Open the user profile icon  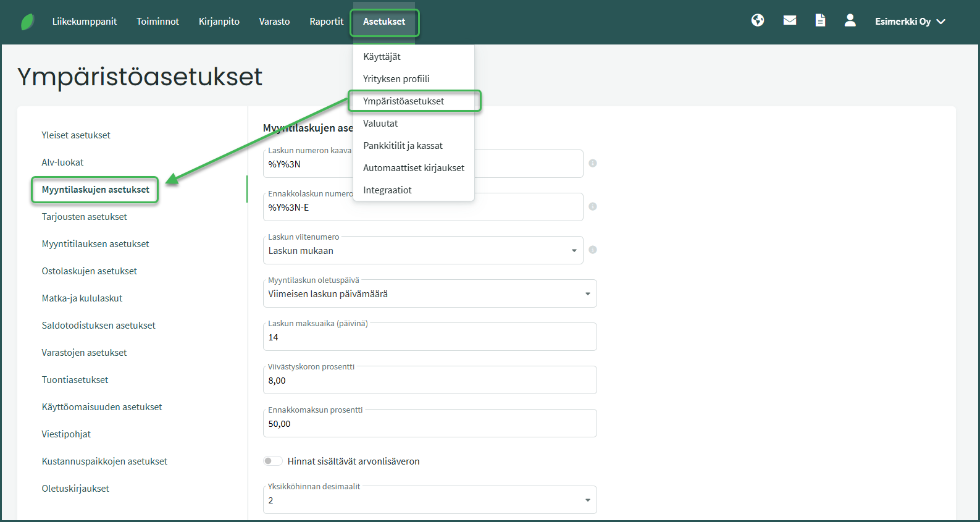click(x=850, y=20)
